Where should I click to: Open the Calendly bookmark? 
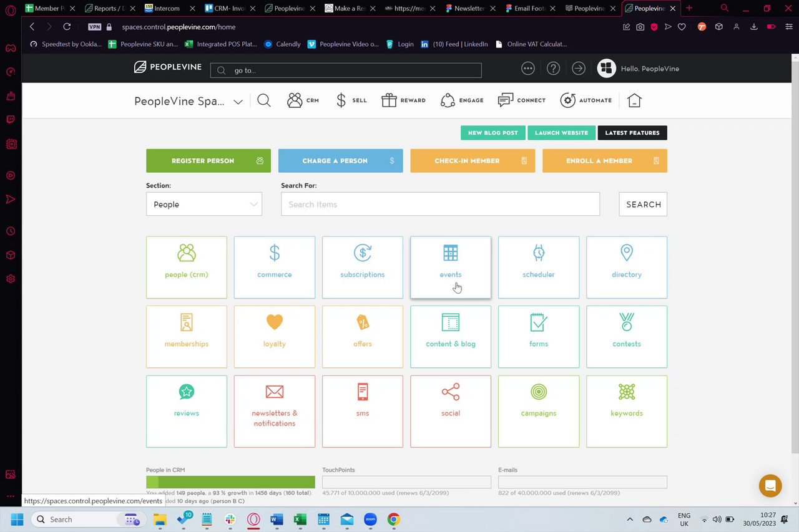[x=282, y=44]
